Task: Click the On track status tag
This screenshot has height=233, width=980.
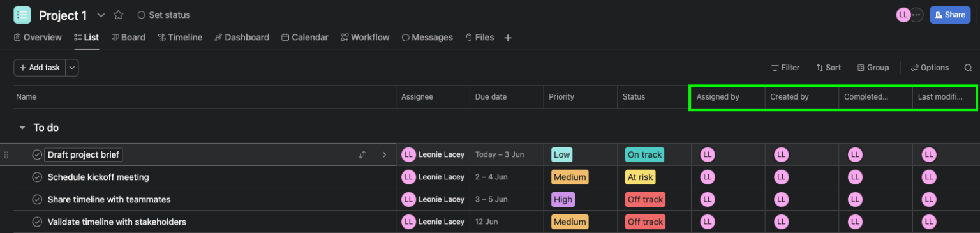Action: tap(645, 154)
